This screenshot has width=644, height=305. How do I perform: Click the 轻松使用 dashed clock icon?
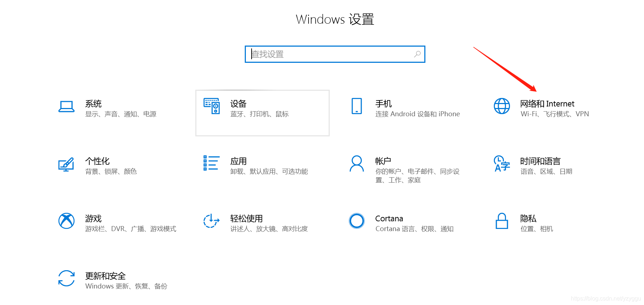point(211,221)
